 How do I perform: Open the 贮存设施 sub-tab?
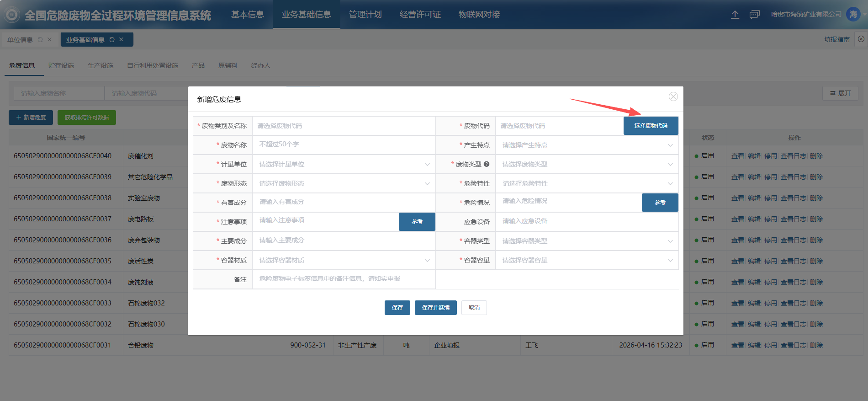click(x=61, y=65)
